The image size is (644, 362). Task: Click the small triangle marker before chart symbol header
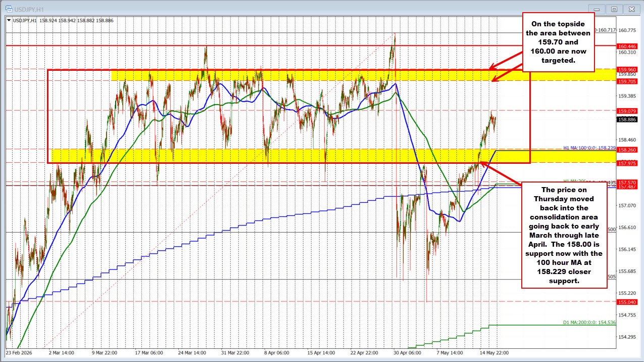[x=9, y=21]
